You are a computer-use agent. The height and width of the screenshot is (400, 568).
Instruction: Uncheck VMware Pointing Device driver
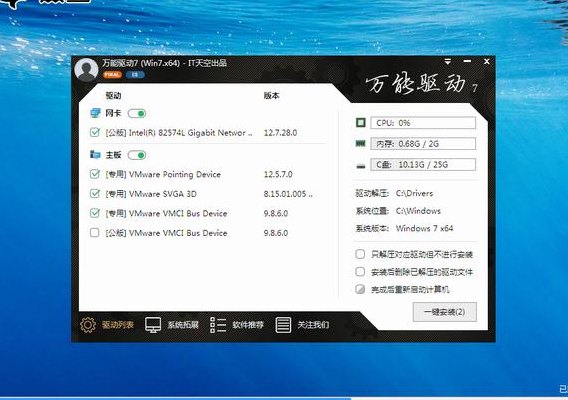pos(95,174)
